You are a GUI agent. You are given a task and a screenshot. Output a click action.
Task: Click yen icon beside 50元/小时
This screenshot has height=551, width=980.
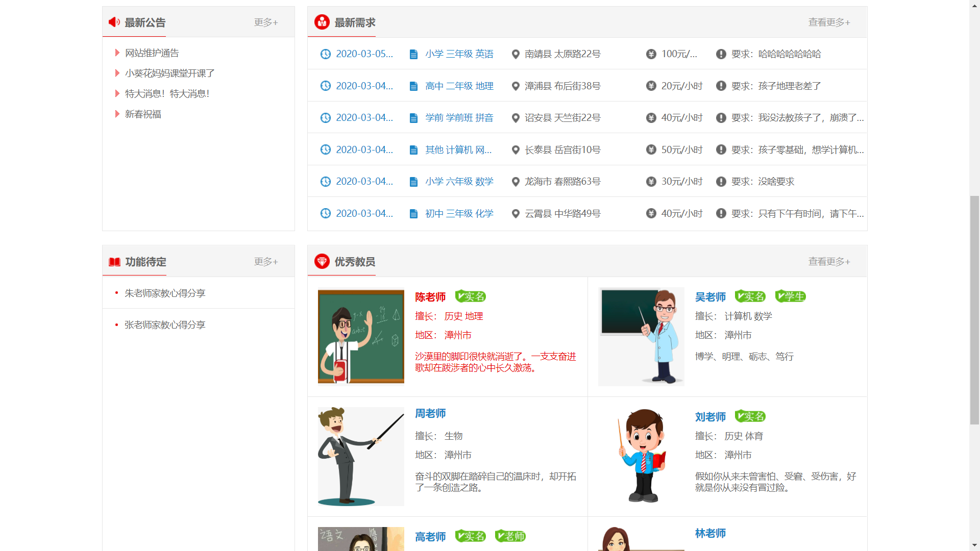(651, 149)
